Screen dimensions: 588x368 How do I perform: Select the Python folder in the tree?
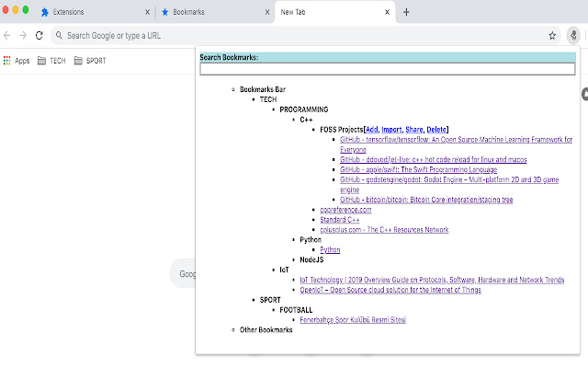pos(311,239)
